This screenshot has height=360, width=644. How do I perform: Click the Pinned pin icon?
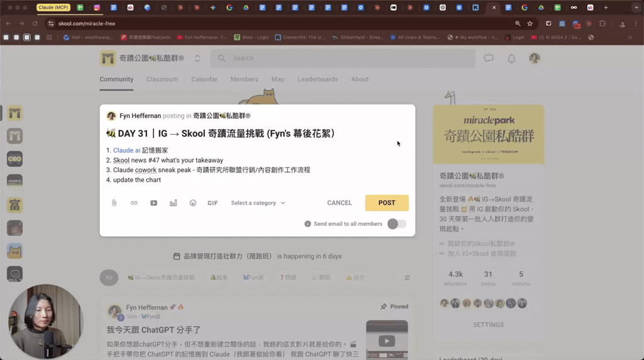[x=384, y=307]
